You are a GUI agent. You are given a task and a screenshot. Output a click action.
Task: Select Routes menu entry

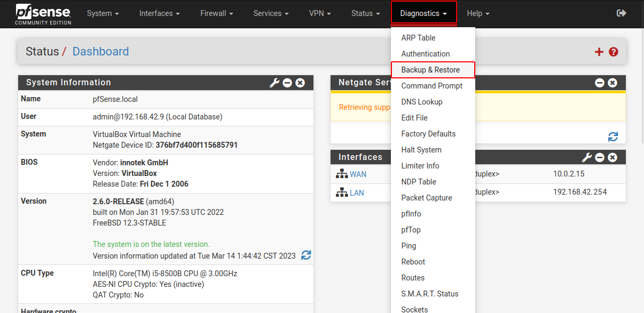point(433,278)
